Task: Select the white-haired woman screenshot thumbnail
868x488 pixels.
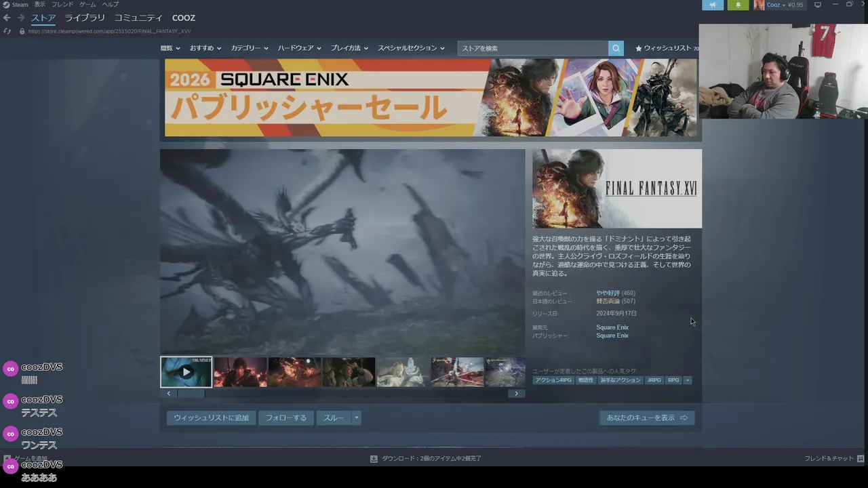Action: 403,372
